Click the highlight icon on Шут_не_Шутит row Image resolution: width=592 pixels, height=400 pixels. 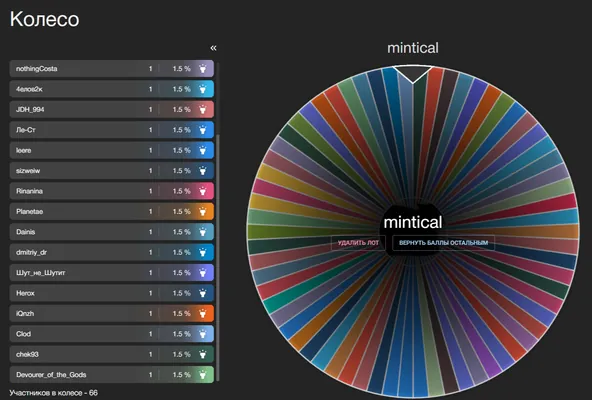pyautogui.click(x=203, y=273)
